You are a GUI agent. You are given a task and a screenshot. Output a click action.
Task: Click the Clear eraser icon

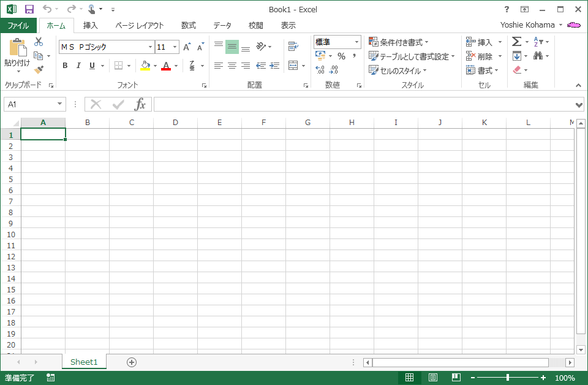click(x=517, y=70)
